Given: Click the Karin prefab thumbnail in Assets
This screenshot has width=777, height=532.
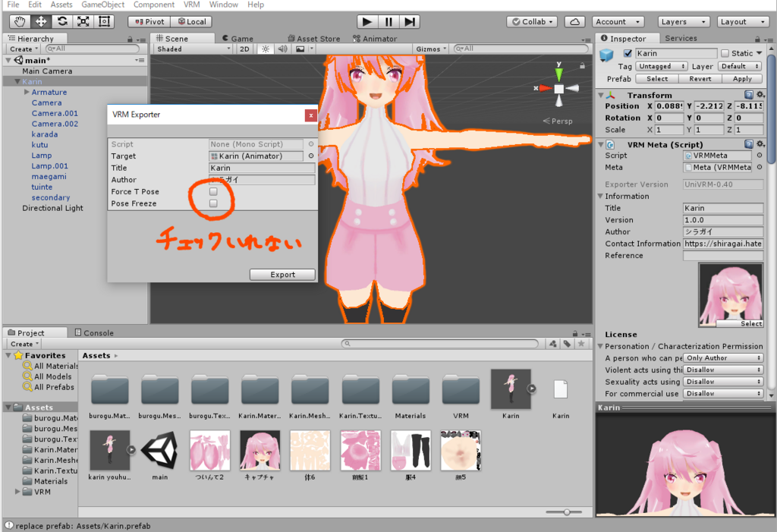Looking at the screenshot, I should [x=511, y=389].
